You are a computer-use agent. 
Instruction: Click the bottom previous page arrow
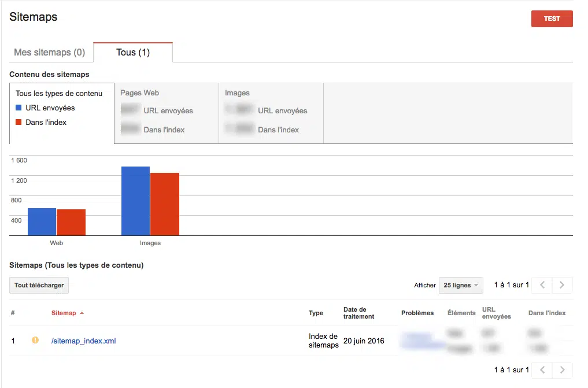[x=542, y=369]
